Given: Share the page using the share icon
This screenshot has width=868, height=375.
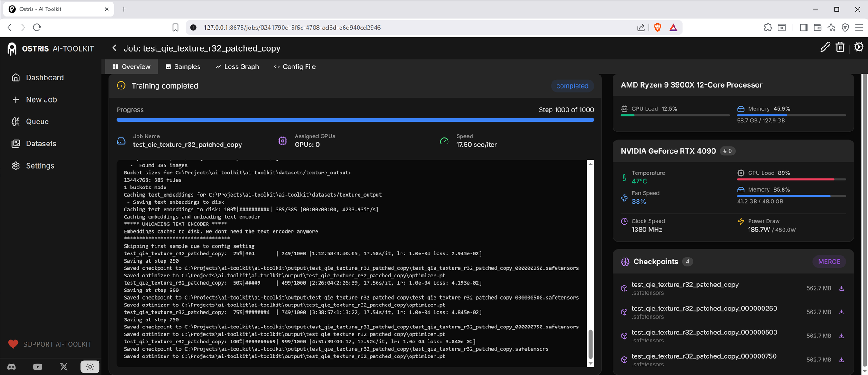Looking at the screenshot, I should coord(641,28).
